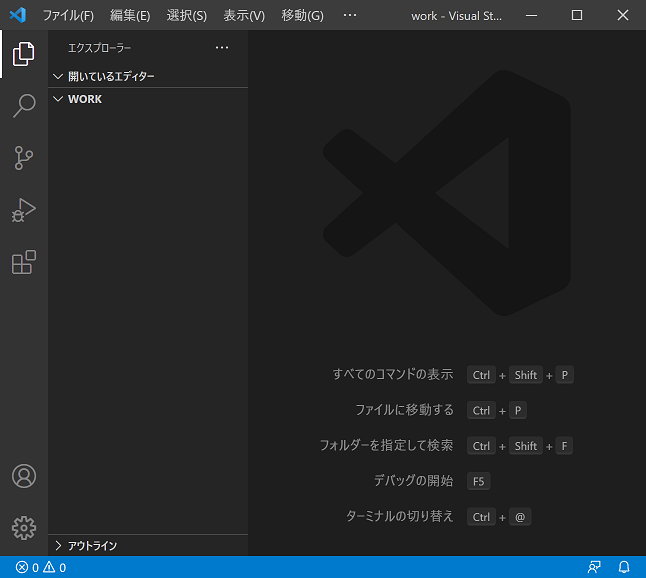The height and width of the screenshot is (578, 646).
Task: Click the F5 key label
Action: [478, 481]
